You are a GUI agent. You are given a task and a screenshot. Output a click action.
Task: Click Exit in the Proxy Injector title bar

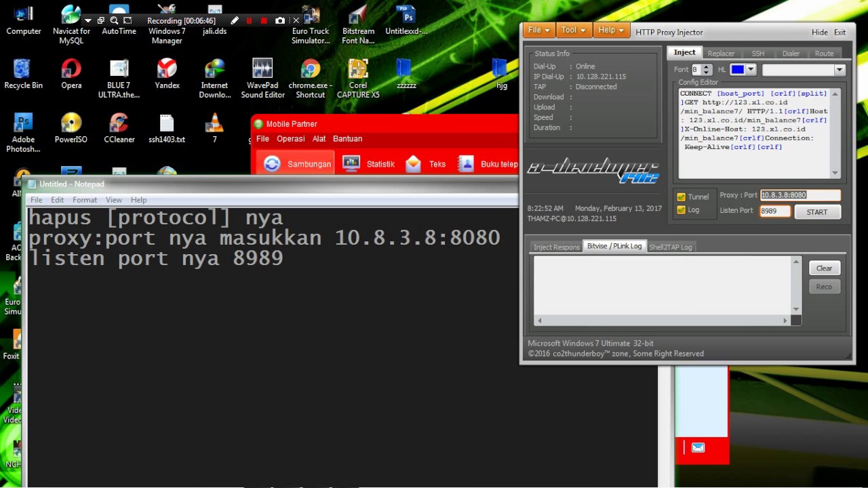(x=840, y=32)
